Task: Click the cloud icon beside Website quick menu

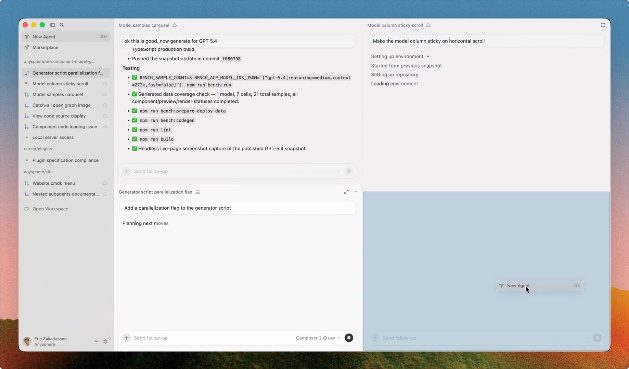Action: click(x=105, y=183)
